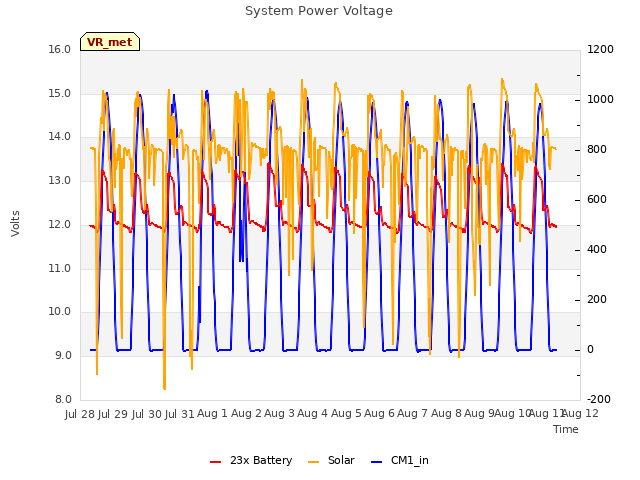Select the CM1_in legend entry
Screen dimensions: 640x480
coord(400,460)
